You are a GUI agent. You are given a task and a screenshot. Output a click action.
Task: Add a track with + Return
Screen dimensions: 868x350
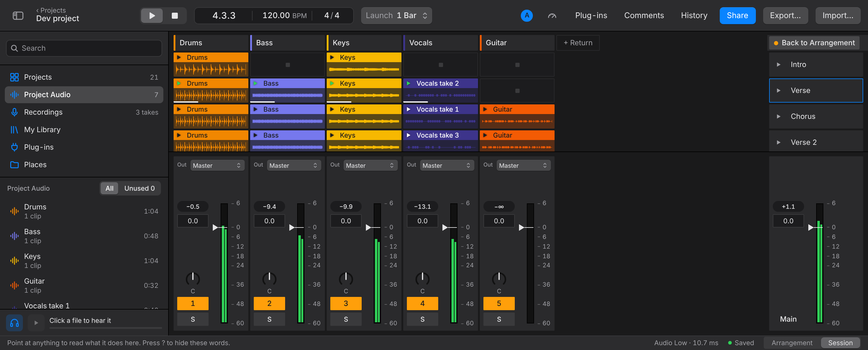(578, 43)
